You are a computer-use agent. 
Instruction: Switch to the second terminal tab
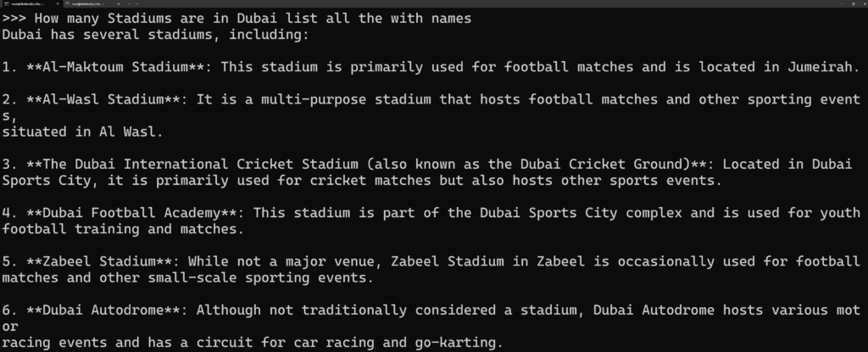point(93,4)
